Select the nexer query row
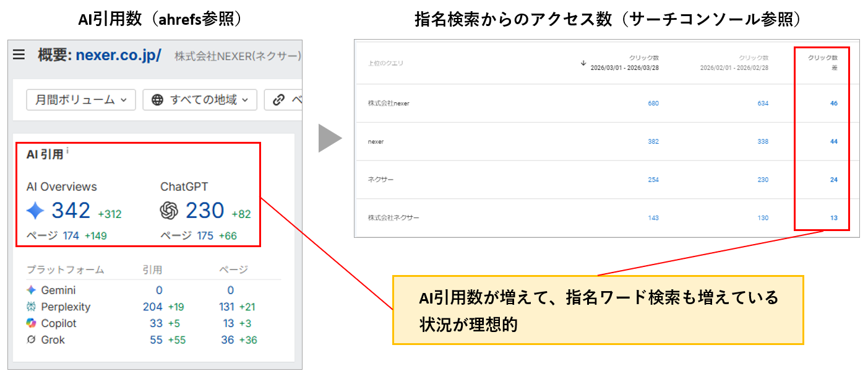This screenshot has height=376, width=868. (x=607, y=142)
